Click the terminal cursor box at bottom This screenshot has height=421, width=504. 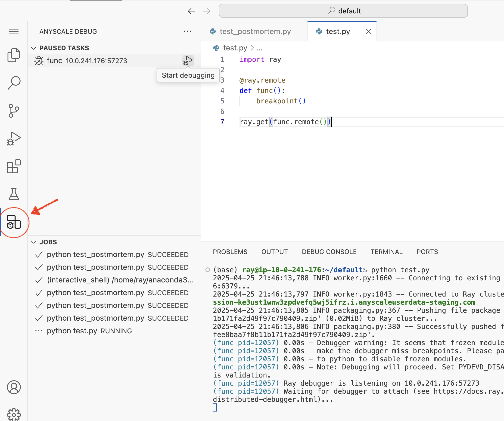tap(215, 407)
